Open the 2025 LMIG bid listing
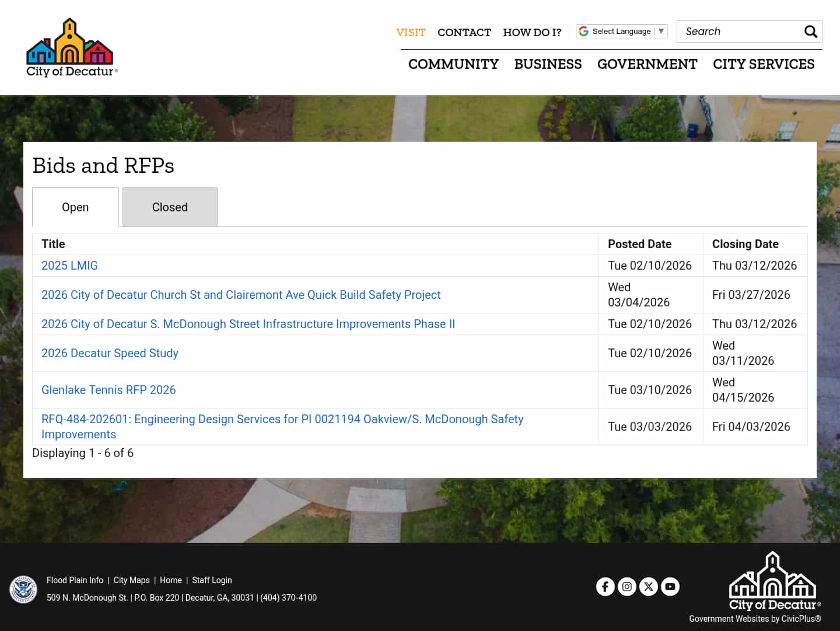 [x=69, y=266]
